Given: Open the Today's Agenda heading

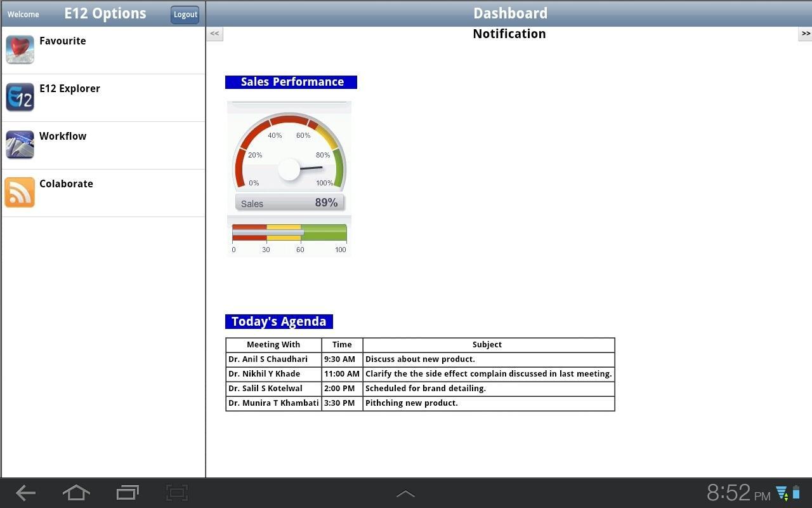Looking at the screenshot, I should point(279,321).
